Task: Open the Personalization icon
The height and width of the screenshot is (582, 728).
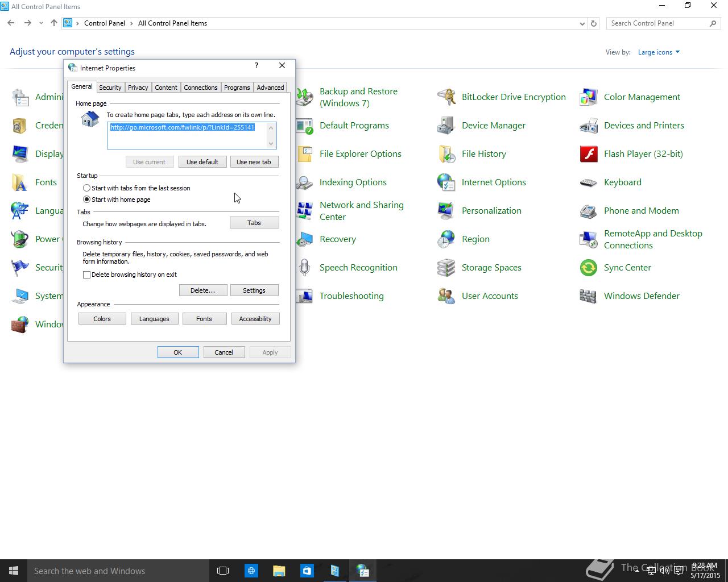Action: coord(446,211)
